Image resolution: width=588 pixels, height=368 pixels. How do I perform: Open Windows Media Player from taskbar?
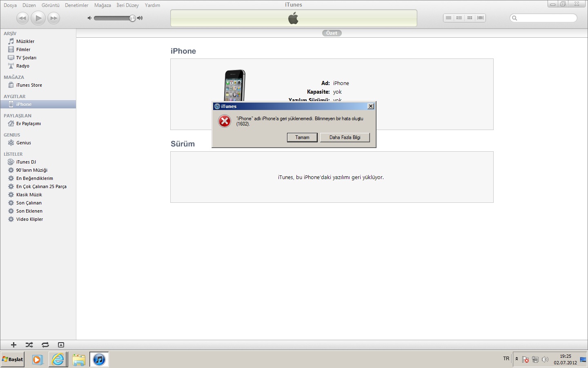(x=38, y=359)
